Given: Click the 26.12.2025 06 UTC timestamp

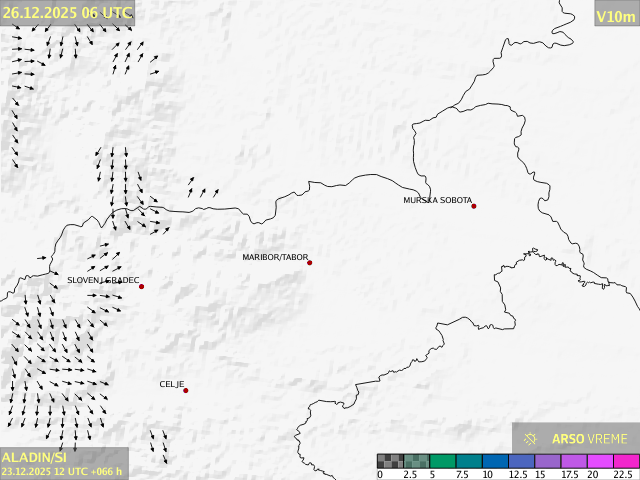Looking at the screenshot, I should 66,12.
